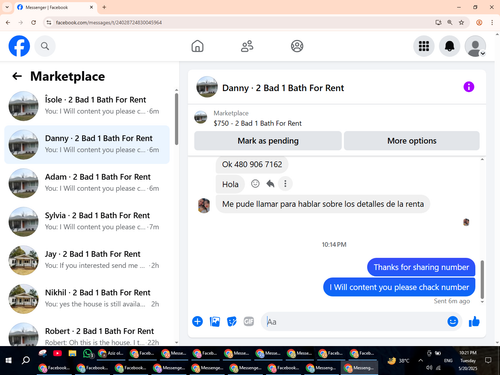The image size is (500, 375).
Task: Click the I Will content you message
Action: click(399, 287)
